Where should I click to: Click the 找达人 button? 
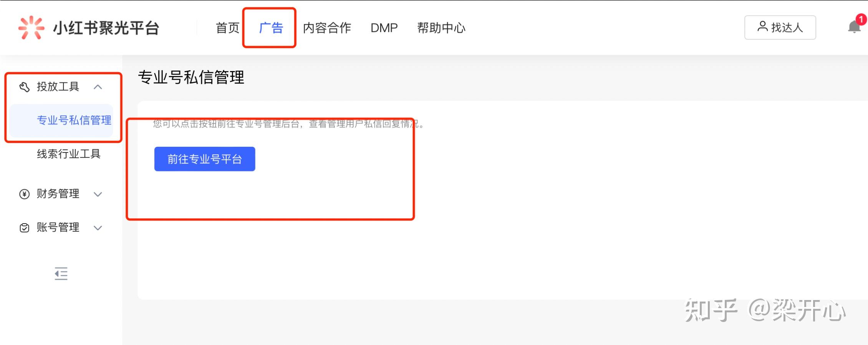(780, 27)
